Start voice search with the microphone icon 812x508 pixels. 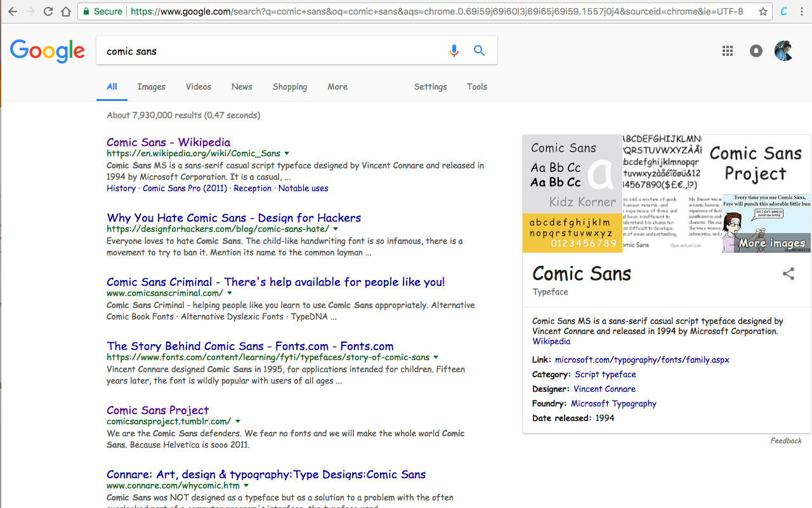point(454,51)
